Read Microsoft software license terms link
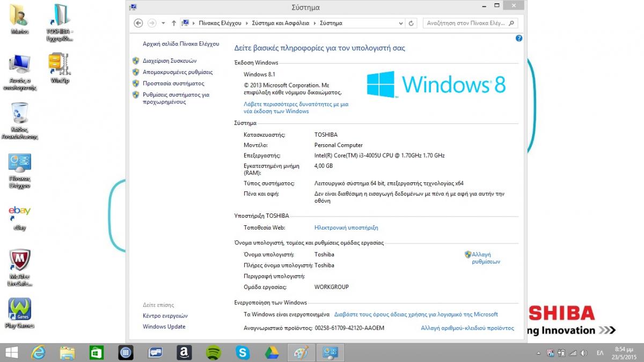The image size is (644, 362). pos(416,314)
